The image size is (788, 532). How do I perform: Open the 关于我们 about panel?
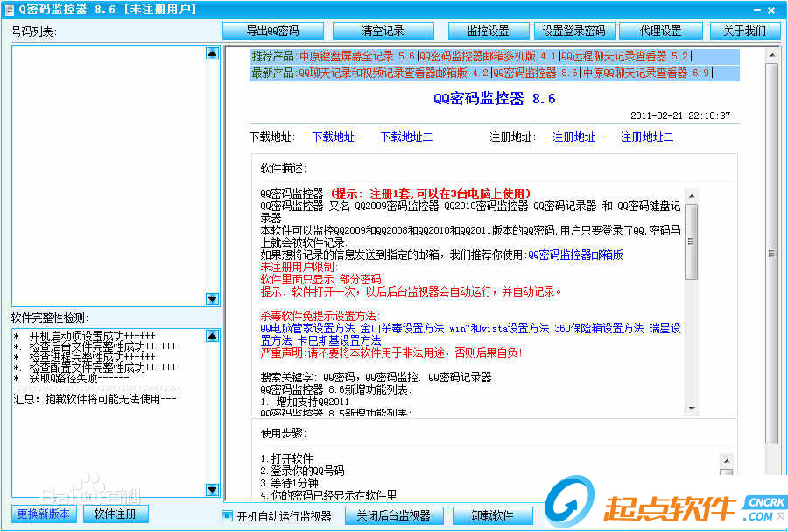[745, 29]
